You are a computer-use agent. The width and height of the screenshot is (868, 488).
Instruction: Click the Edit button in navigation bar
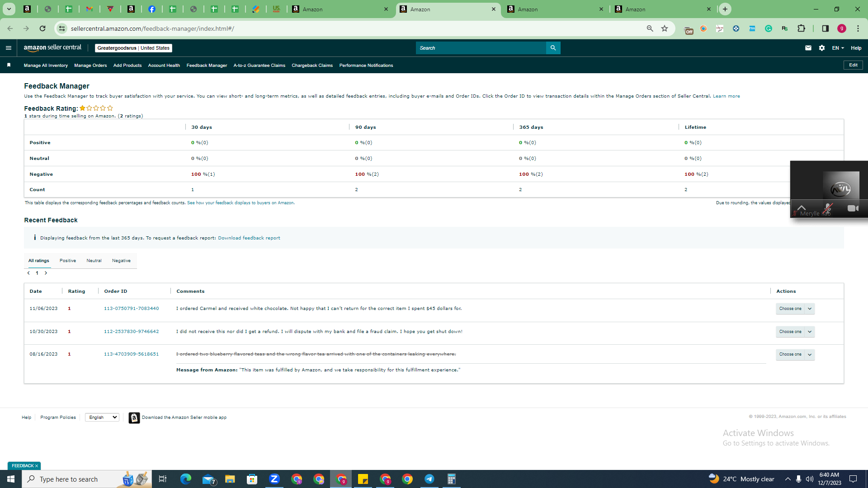tap(853, 65)
